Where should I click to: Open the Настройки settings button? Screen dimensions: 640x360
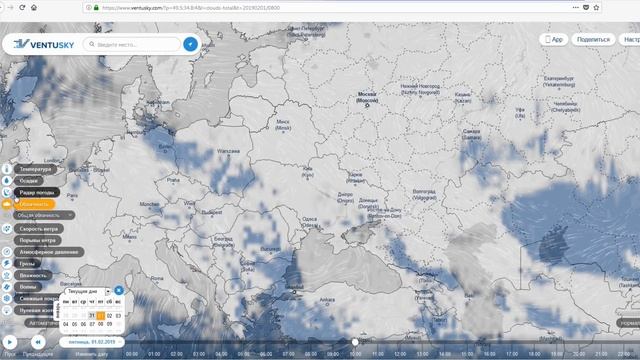(x=630, y=40)
